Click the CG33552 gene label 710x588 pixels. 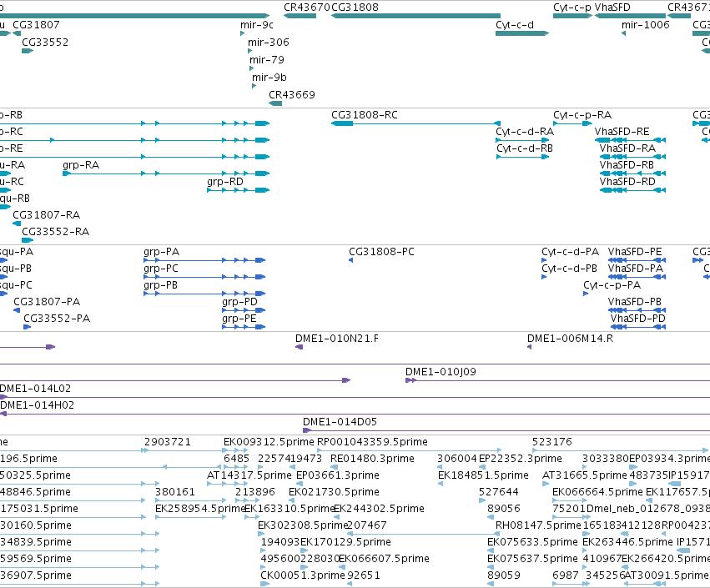[x=45, y=43]
